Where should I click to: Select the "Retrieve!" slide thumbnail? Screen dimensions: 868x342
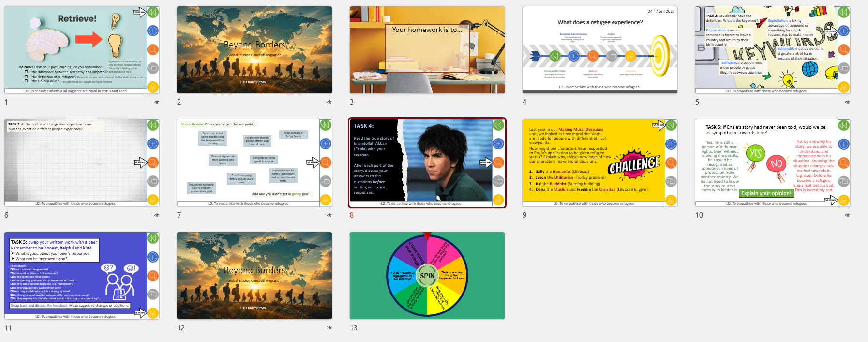82,50
